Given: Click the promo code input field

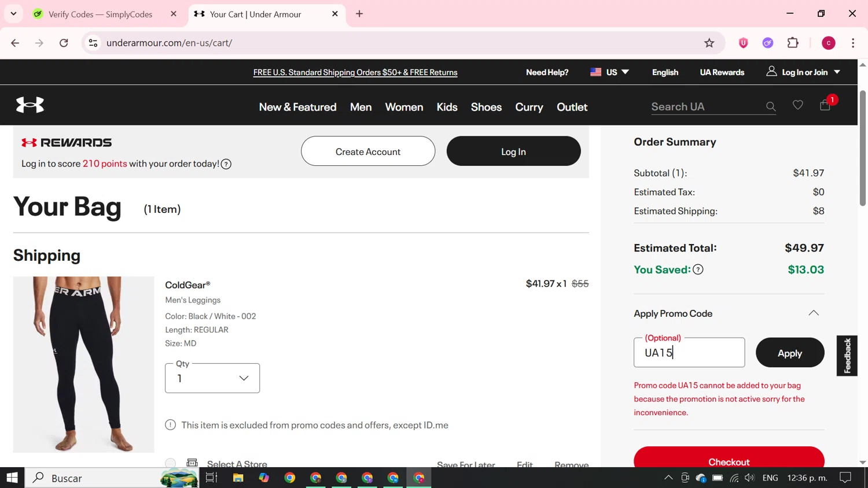Looking at the screenshot, I should point(689,353).
